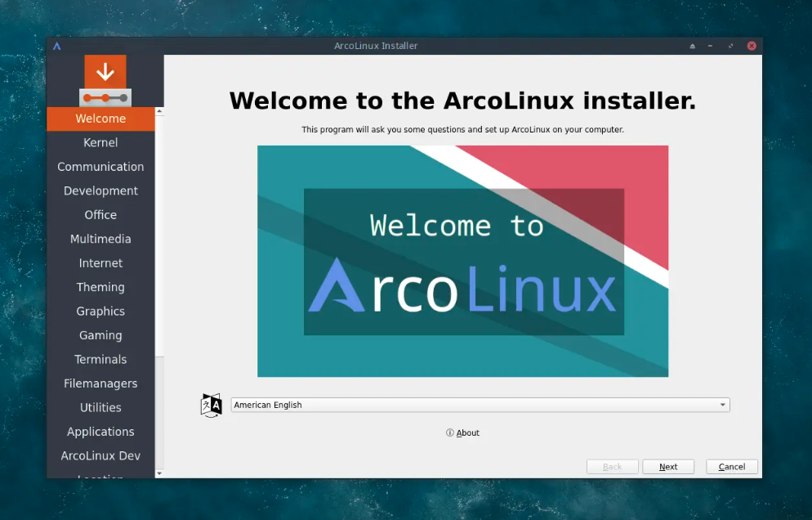The image size is (812, 520).
Task: Click the Next button
Action: click(x=668, y=467)
